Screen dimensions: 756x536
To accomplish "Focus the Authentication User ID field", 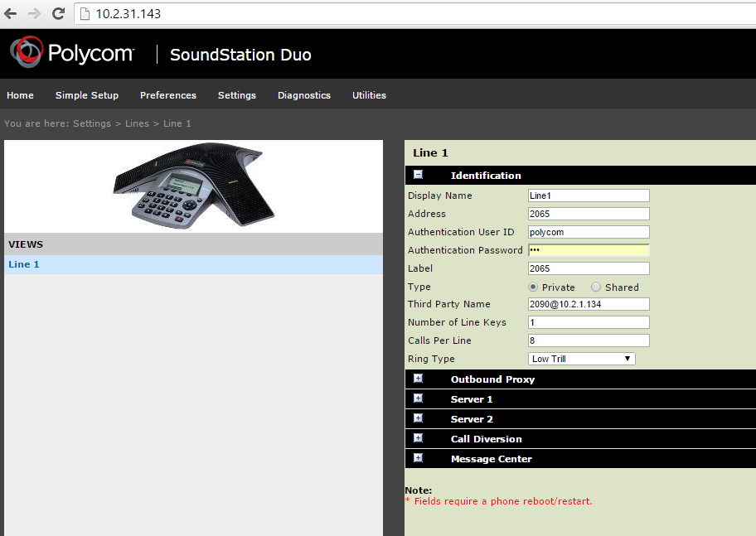I will tap(589, 232).
